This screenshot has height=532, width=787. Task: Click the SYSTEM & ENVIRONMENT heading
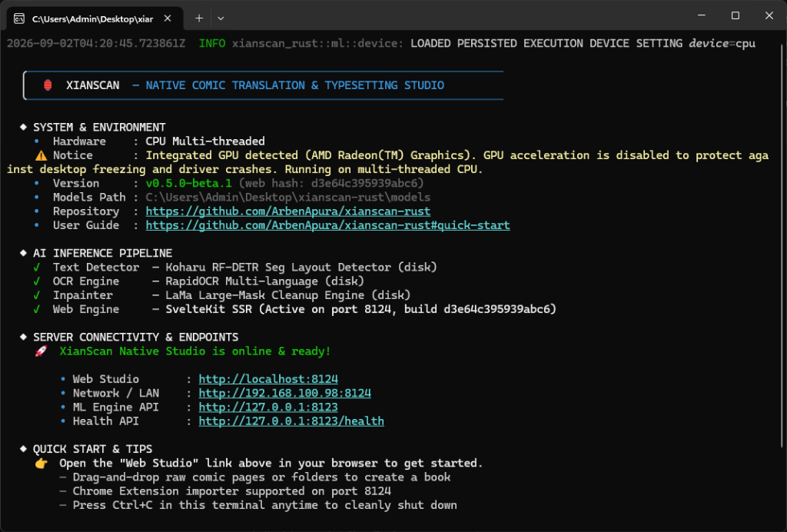tap(99, 128)
